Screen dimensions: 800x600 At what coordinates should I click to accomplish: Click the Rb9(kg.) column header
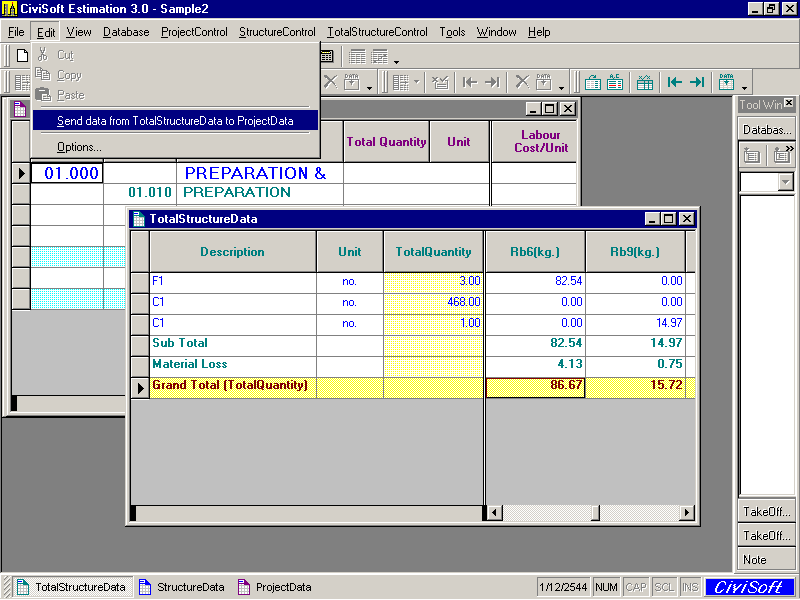[x=635, y=252]
